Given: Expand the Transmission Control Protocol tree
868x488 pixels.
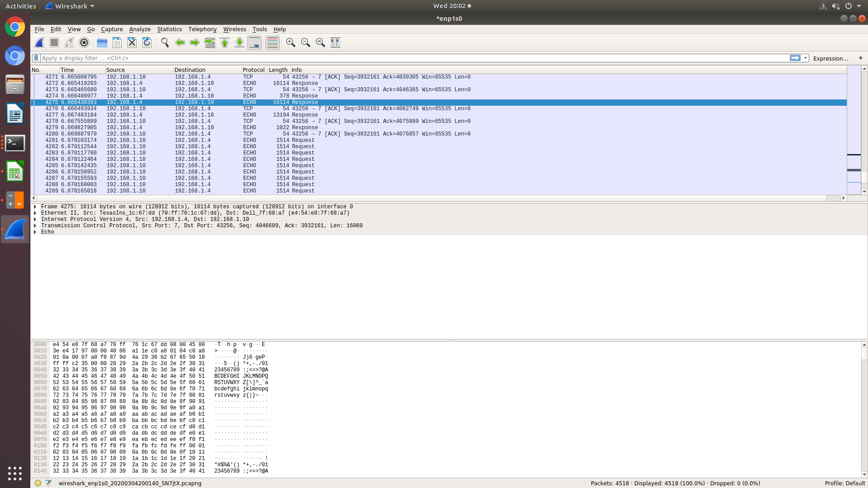Looking at the screenshot, I should (35, 225).
